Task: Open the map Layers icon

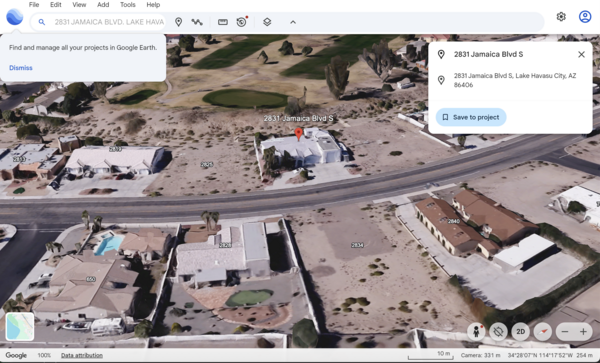Action: pos(267,22)
